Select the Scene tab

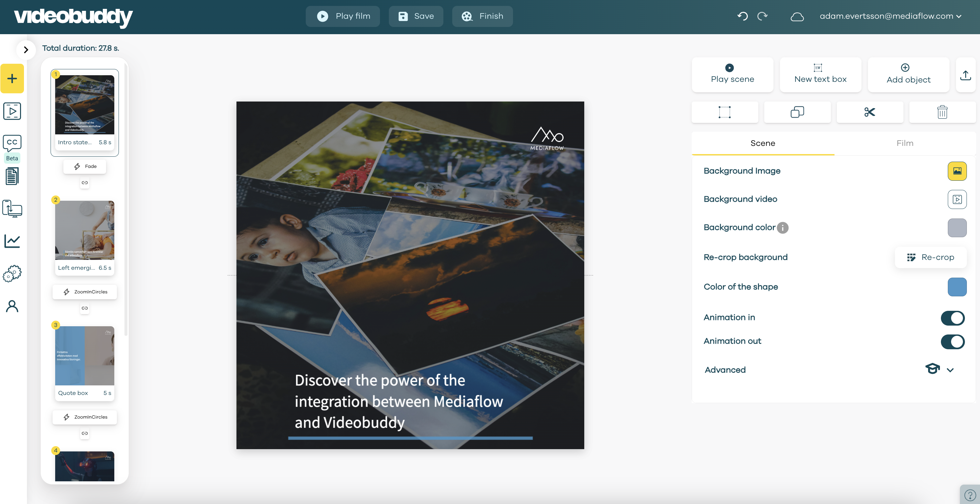(762, 143)
